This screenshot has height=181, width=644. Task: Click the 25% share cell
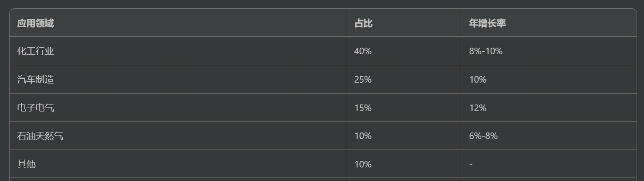coord(404,79)
